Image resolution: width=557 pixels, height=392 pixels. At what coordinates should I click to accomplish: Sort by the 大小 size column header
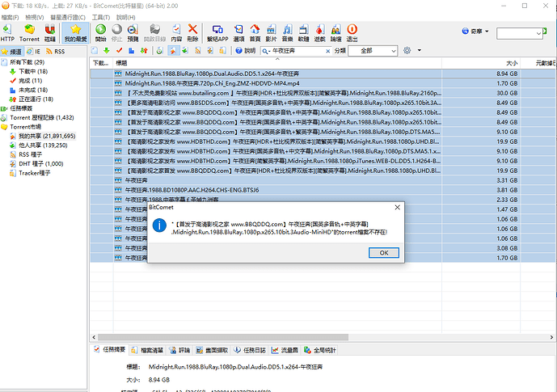click(480, 63)
